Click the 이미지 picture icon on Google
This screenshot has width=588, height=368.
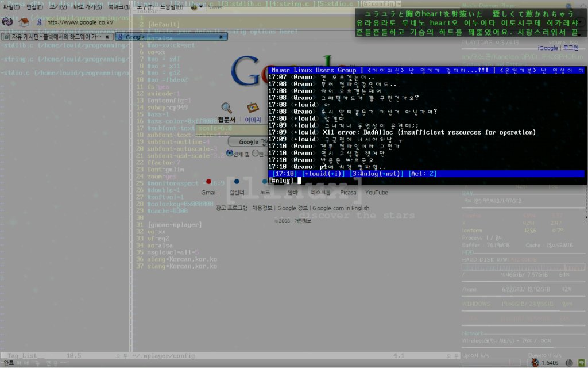click(253, 108)
